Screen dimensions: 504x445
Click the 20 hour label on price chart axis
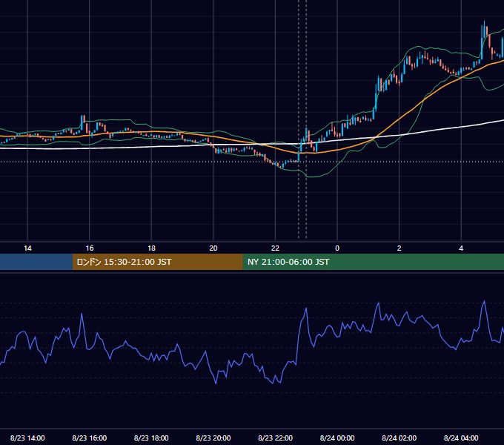point(213,248)
